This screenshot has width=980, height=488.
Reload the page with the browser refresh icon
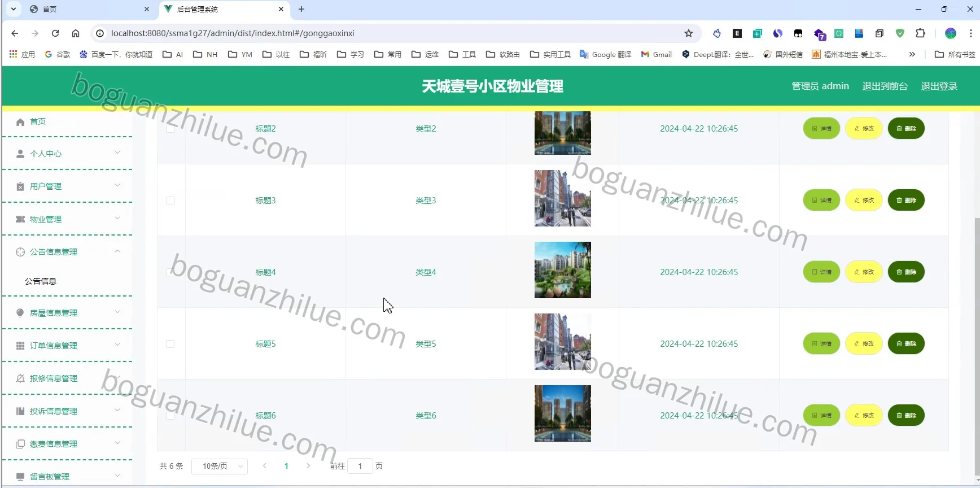pyautogui.click(x=55, y=33)
